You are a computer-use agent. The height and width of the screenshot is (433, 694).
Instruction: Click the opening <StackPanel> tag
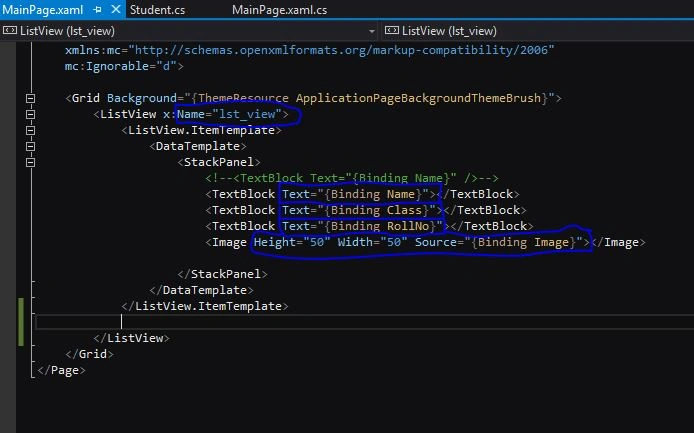tap(219, 162)
